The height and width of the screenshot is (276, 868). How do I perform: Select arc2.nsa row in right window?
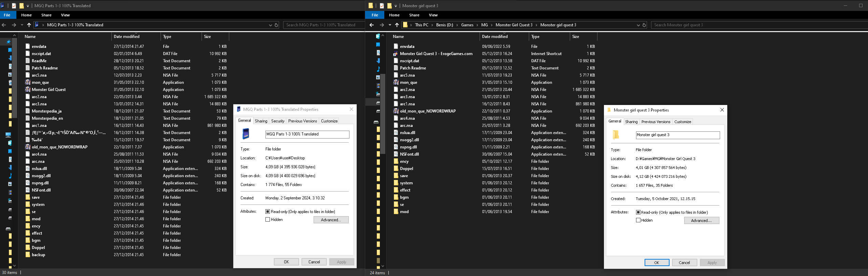(x=494, y=90)
